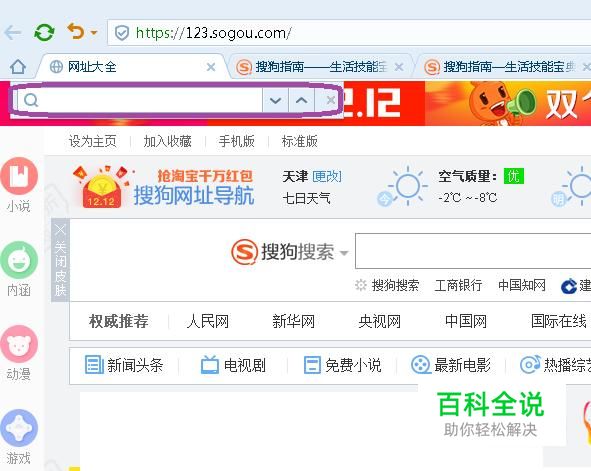Click 更改 to change city
The width and height of the screenshot is (591, 471).
327,176
